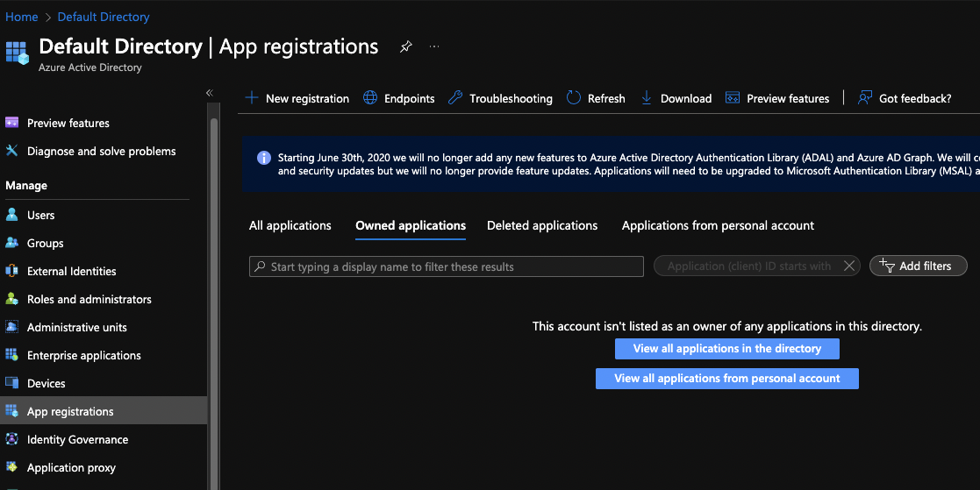Click the search magnifier icon in filter box
The image size is (980, 490).
(x=260, y=266)
